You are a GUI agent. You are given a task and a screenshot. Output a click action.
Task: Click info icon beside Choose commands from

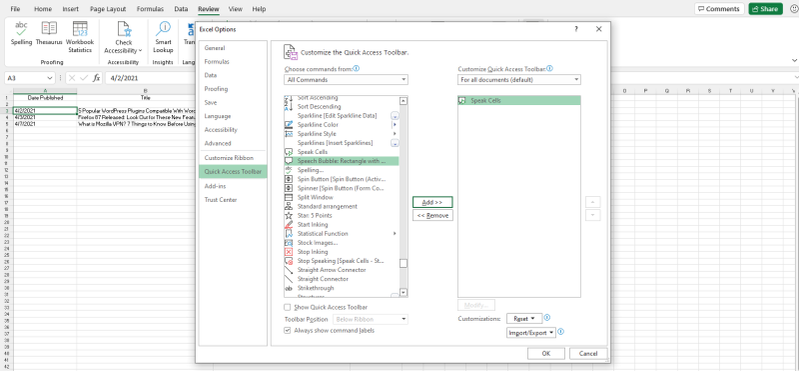357,68
